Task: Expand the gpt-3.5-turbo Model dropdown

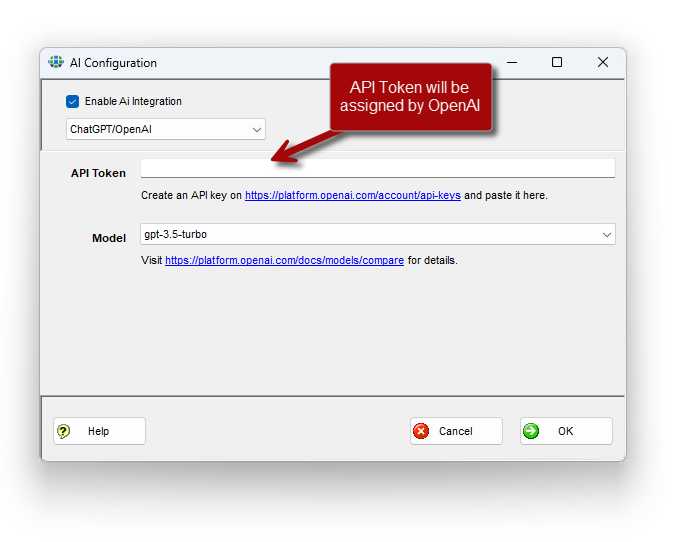Action: (378, 234)
